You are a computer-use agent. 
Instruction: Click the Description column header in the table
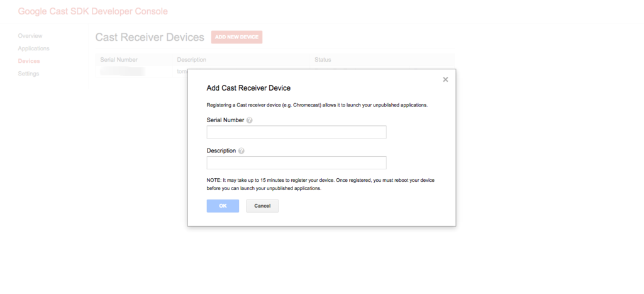191,60
